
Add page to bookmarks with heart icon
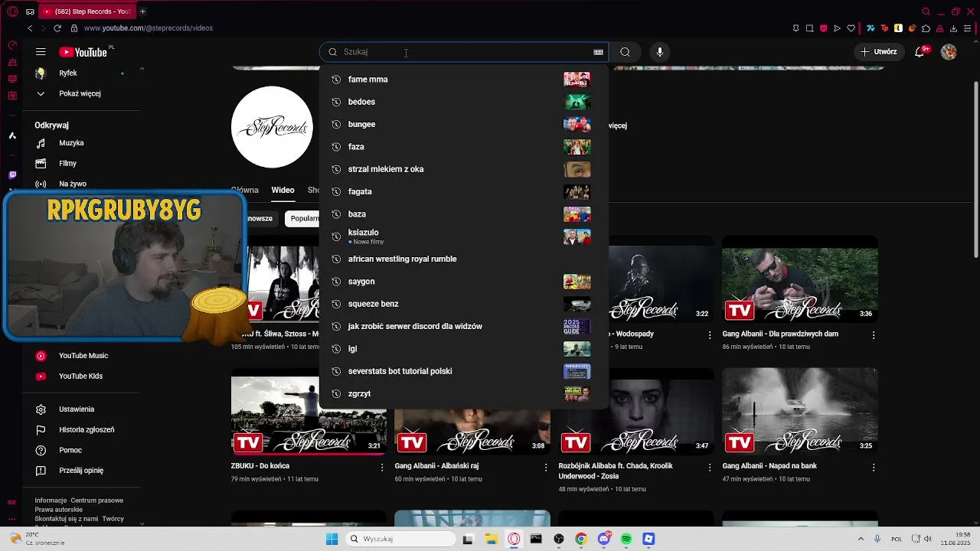[x=851, y=28]
